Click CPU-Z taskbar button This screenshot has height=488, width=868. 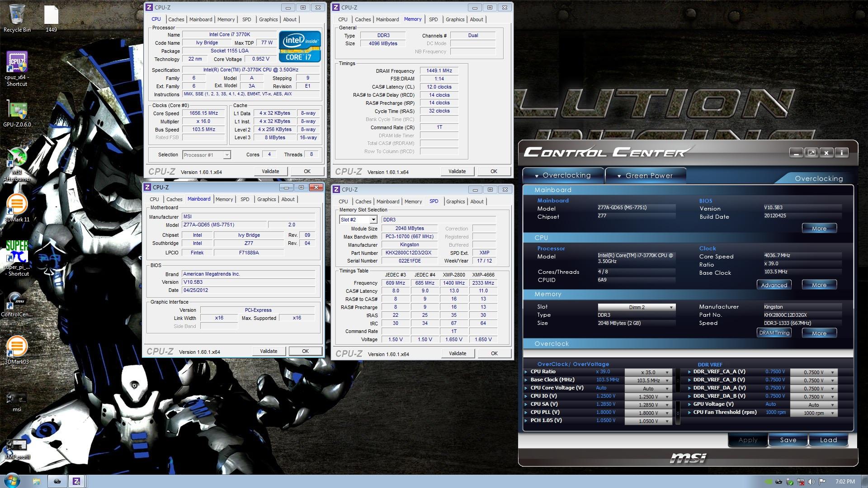coord(77,481)
